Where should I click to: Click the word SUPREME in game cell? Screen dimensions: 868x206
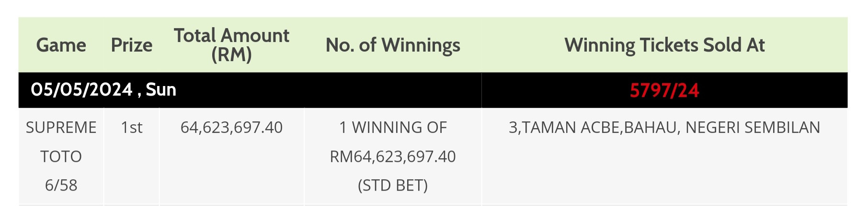click(x=61, y=128)
